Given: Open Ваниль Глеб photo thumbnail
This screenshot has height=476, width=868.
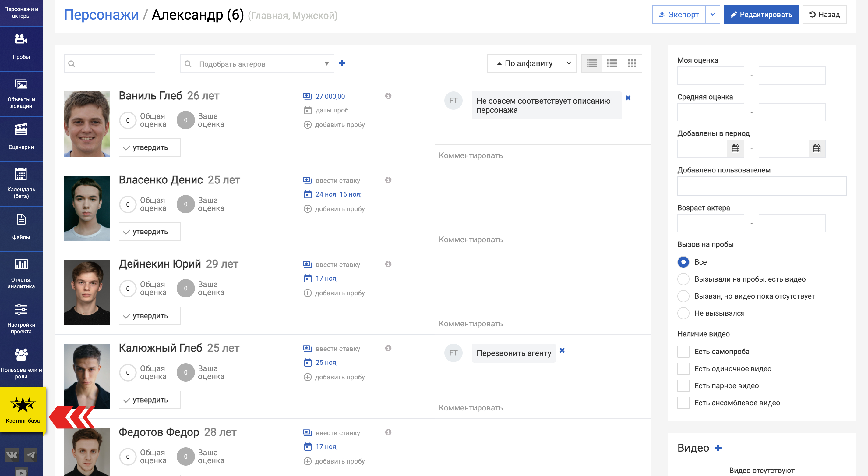Looking at the screenshot, I should click(x=86, y=124).
